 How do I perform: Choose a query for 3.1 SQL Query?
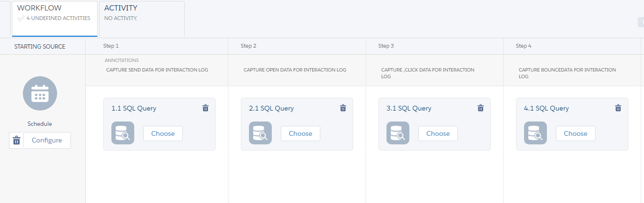click(438, 133)
